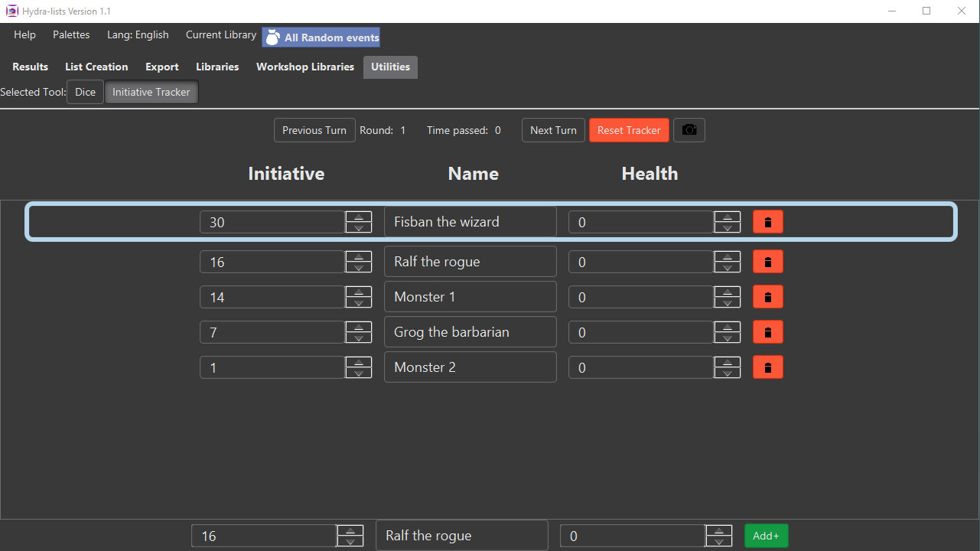
Task: Remove Monster 2 using the trash icon
Action: pos(767,367)
